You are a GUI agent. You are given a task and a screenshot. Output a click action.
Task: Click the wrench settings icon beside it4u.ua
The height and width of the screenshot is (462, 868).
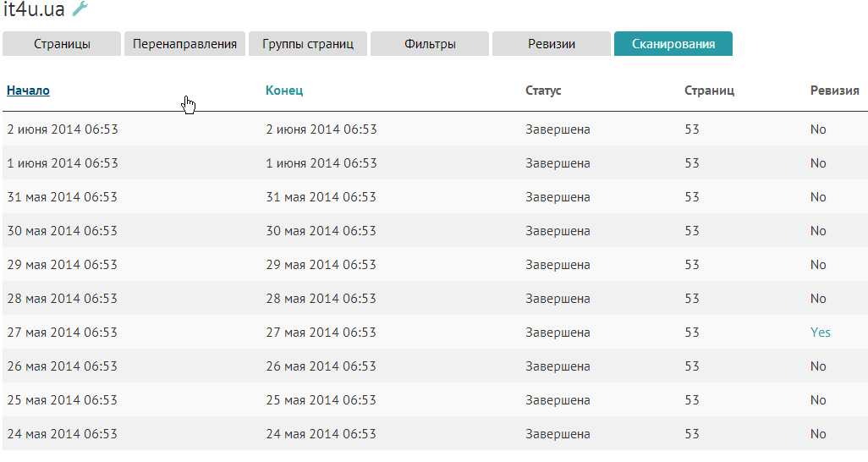point(80,9)
